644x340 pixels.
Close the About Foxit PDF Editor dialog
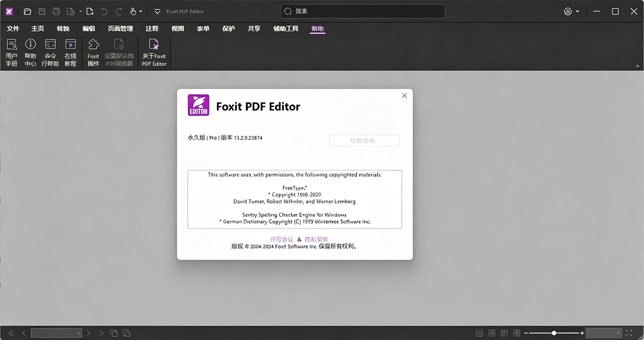pyautogui.click(x=404, y=96)
